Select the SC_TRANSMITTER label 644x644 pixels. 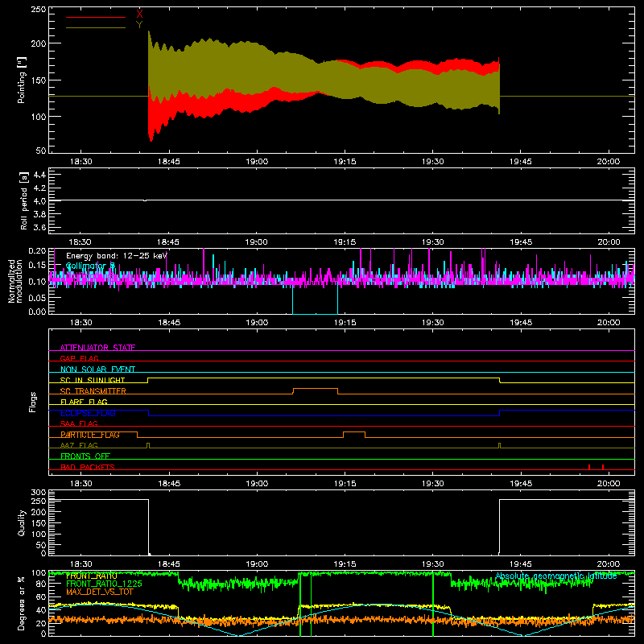tap(93, 391)
